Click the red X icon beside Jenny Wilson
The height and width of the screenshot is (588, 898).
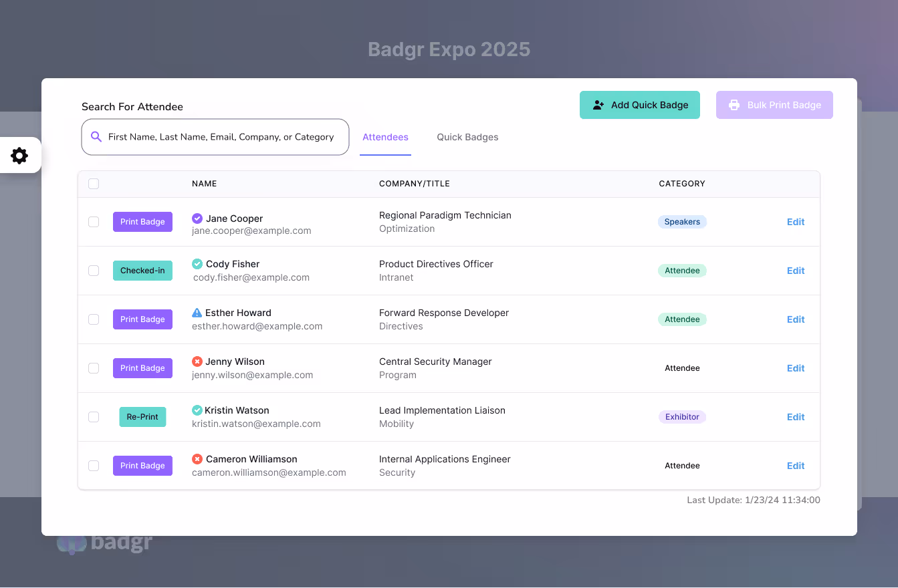coord(197,361)
